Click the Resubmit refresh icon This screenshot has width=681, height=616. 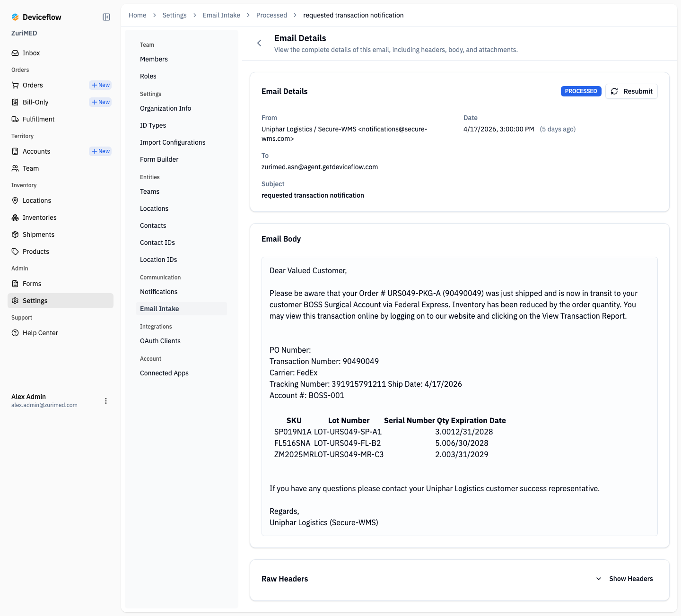614,91
